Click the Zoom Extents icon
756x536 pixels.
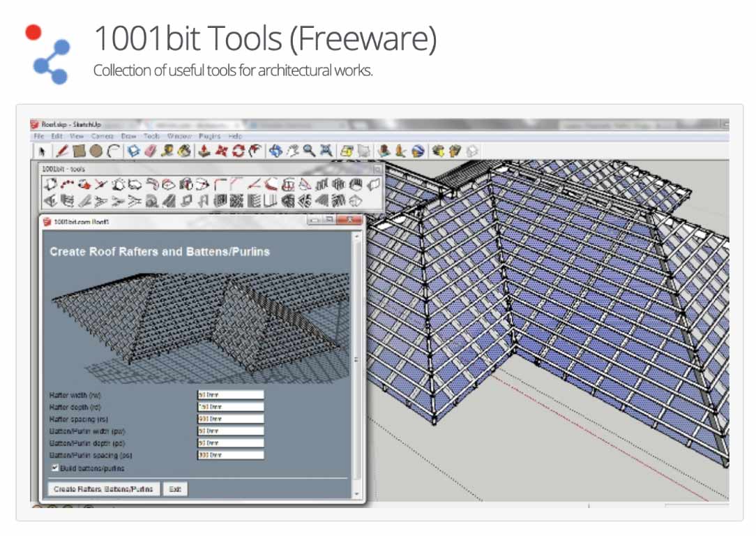pos(326,151)
